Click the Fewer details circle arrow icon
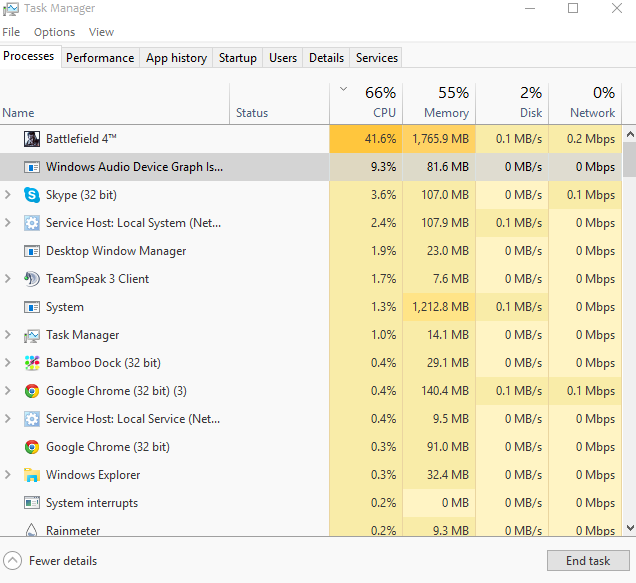The image size is (636, 583). click(x=13, y=561)
